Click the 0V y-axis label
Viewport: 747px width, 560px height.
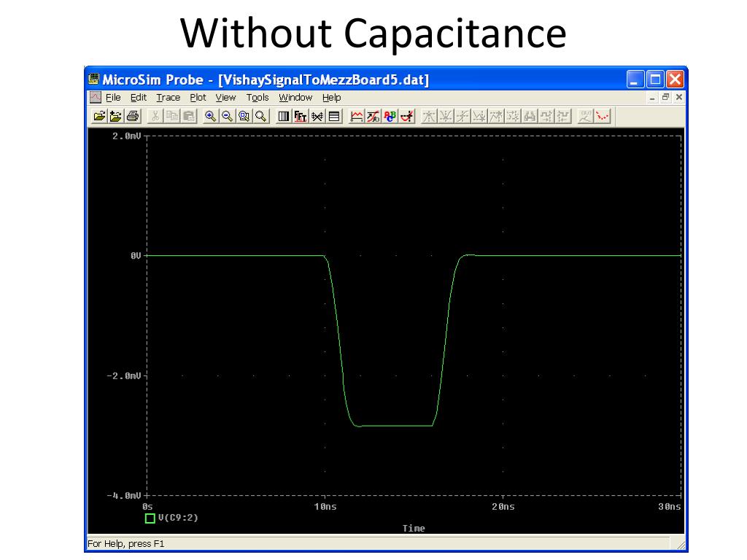(x=136, y=256)
